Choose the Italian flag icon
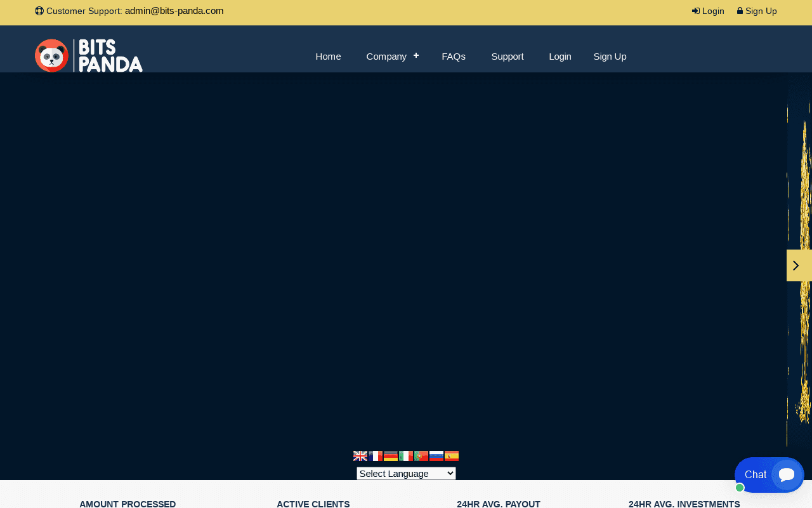The height and width of the screenshot is (508, 812). pos(406,456)
